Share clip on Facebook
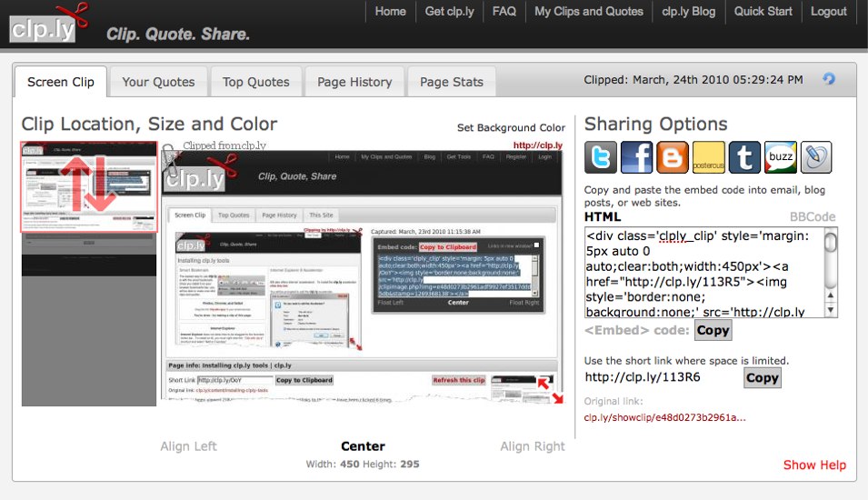The width and height of the screenshot is (868, 500). click(636, 157)
